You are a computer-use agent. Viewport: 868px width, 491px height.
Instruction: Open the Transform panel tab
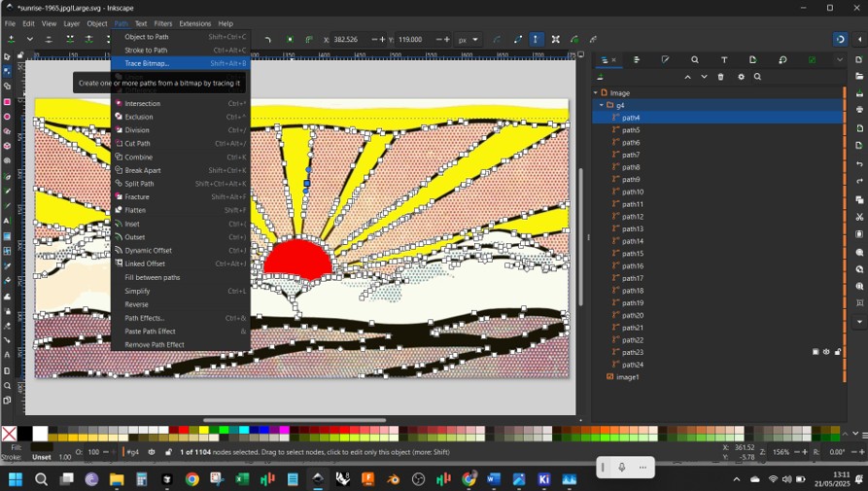pyautogui.click(x=782, y=59)
